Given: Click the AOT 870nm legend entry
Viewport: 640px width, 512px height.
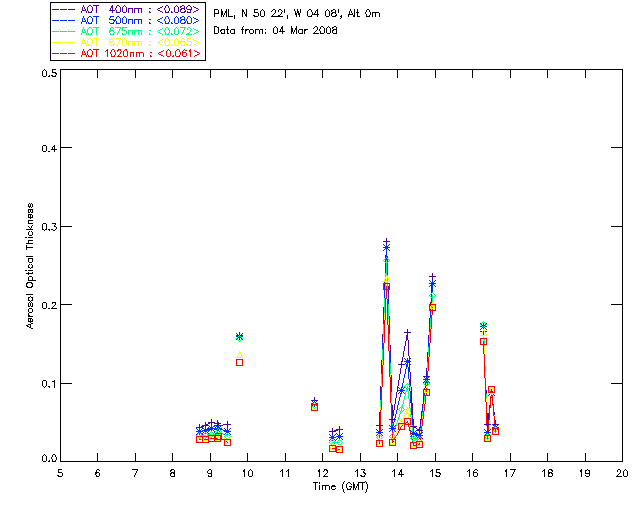Looking at the screenshot, I should pyautogui.click(x=126, y=42).
